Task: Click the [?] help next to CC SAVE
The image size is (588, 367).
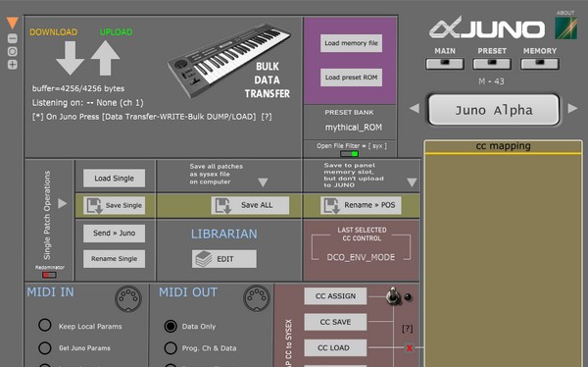Action: 408,329
